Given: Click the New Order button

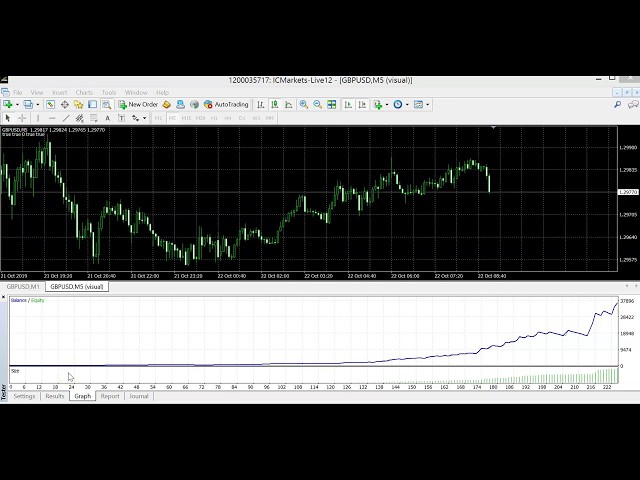Looking at the screenshot, I should (138, 104).
